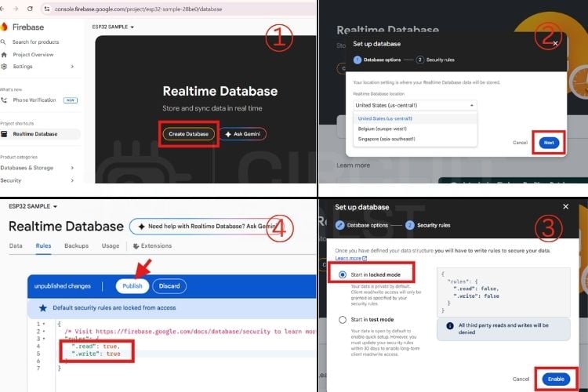The image size is (588, 392).
Task: Click Security rules step 2 circle in panel 3
Action: coord(409,225)
